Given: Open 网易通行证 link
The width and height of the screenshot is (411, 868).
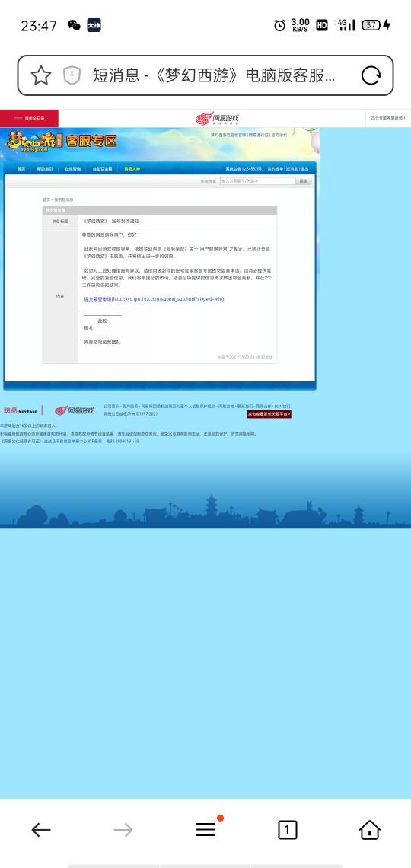Looking at the screenshot, I should 259,135.
